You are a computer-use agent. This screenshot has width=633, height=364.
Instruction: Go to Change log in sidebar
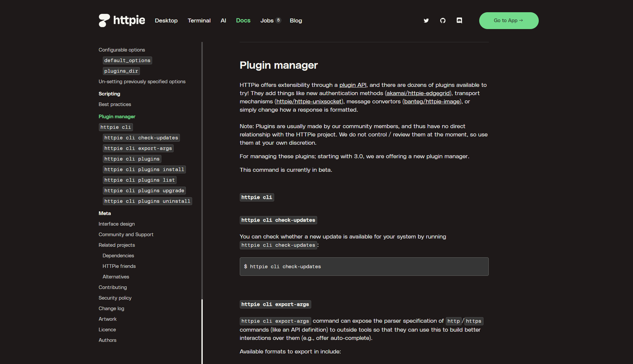point(111,309)
